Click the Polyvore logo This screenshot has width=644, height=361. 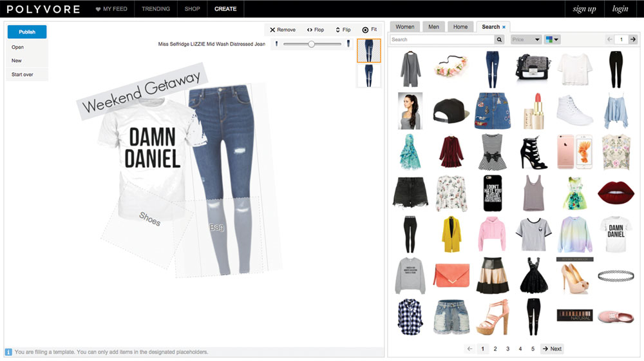coord(44,9)
